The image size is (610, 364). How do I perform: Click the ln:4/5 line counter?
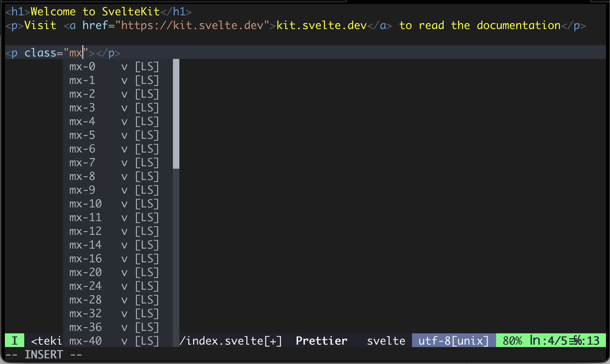pos(547,340)
